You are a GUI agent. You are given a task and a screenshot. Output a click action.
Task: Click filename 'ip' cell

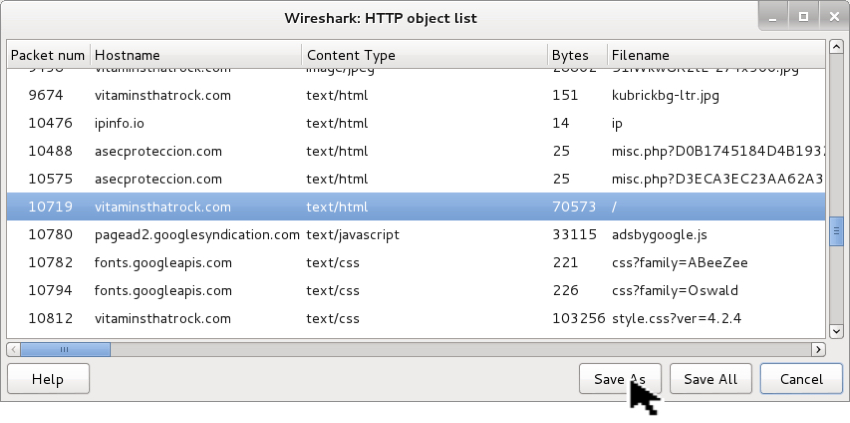click(x=617, y=124)
